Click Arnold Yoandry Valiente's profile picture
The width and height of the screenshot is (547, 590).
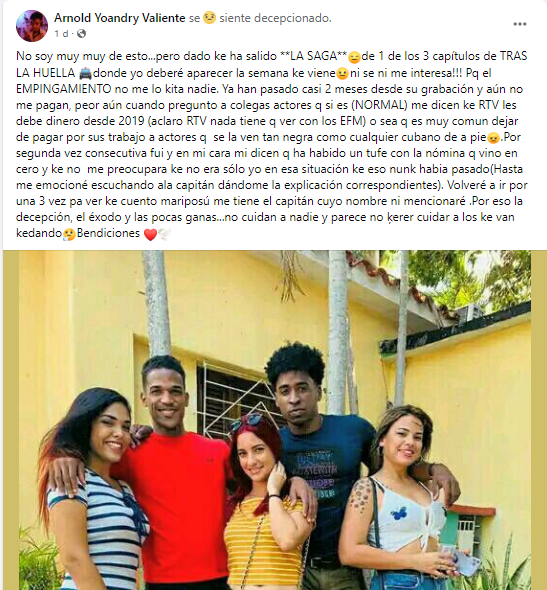pyautogui.click(x=32, y=26)
